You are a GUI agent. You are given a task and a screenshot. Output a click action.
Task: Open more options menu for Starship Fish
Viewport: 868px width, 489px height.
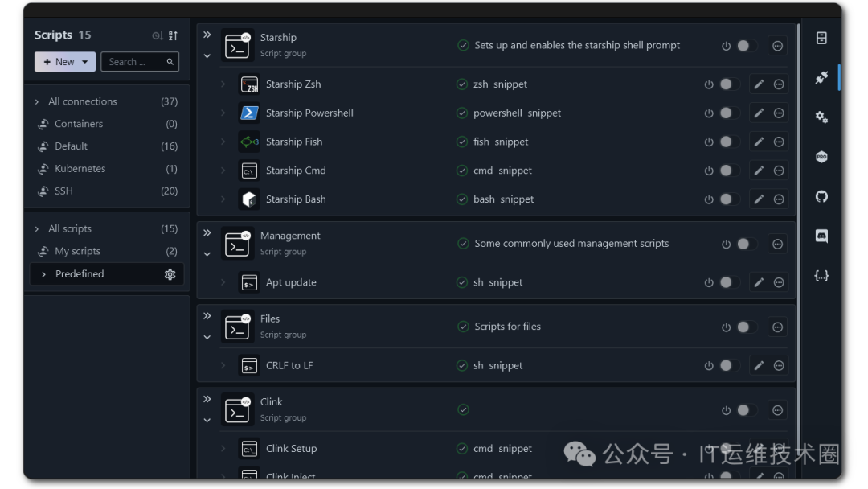point(779,142)
